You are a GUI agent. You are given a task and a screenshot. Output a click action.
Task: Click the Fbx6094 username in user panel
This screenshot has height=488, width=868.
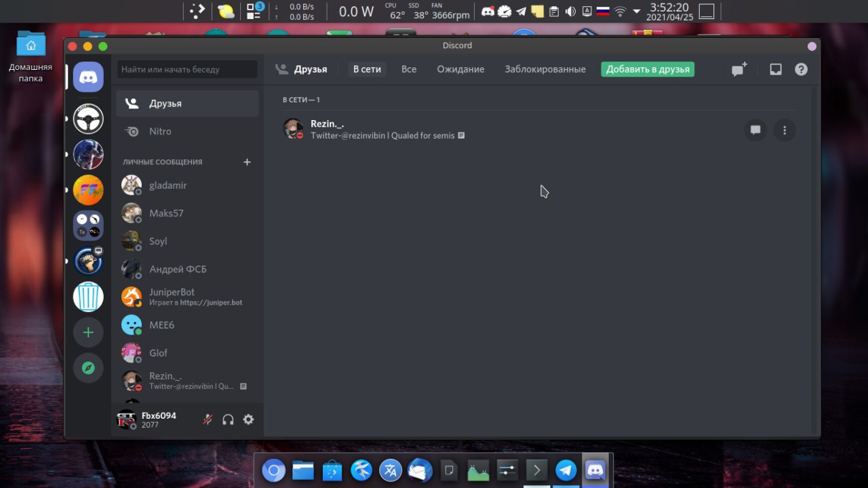coord(159,415)
